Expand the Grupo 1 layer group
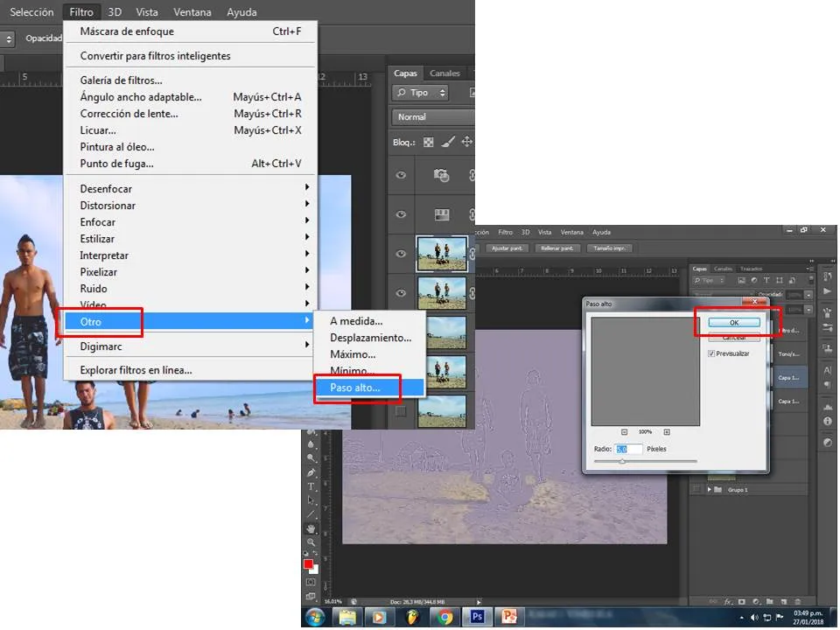The image size is (840, 630). [710, 490]
